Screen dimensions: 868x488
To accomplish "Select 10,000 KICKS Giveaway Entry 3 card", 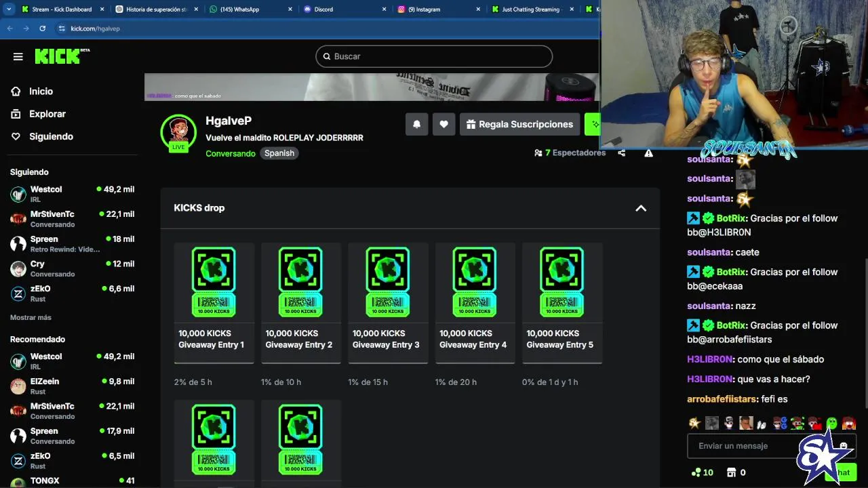I will [x=388, y=303].
